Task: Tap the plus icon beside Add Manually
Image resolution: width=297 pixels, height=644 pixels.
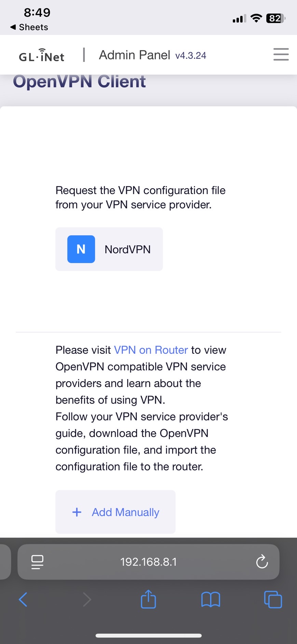Action: [x=77, y=512]
